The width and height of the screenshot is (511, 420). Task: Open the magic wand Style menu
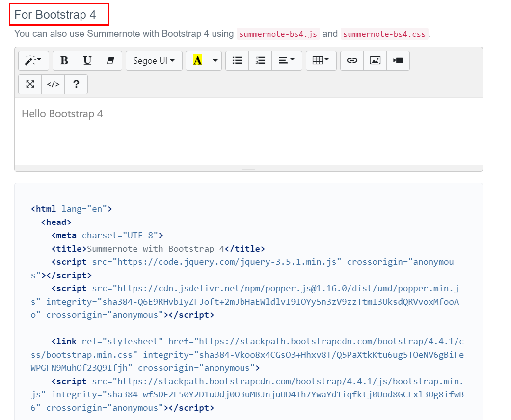[x=33, y=60]
